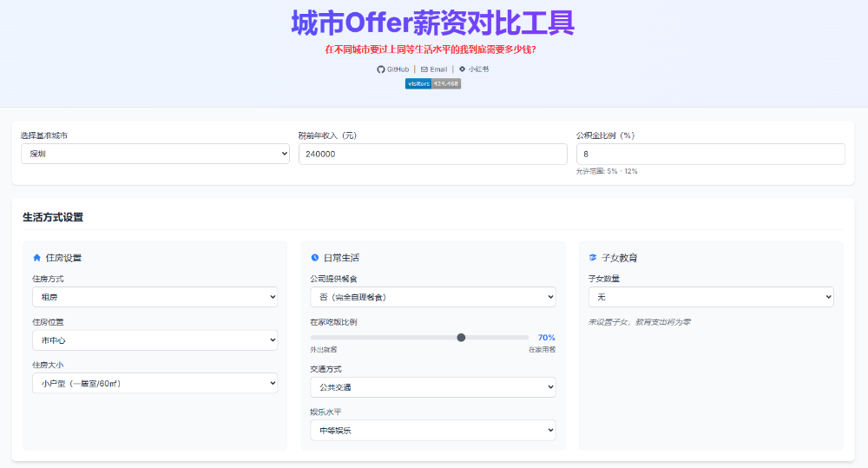Focus the 公积金比例 percentage input field
Viewport: 868px width, 468px height.
710,154
